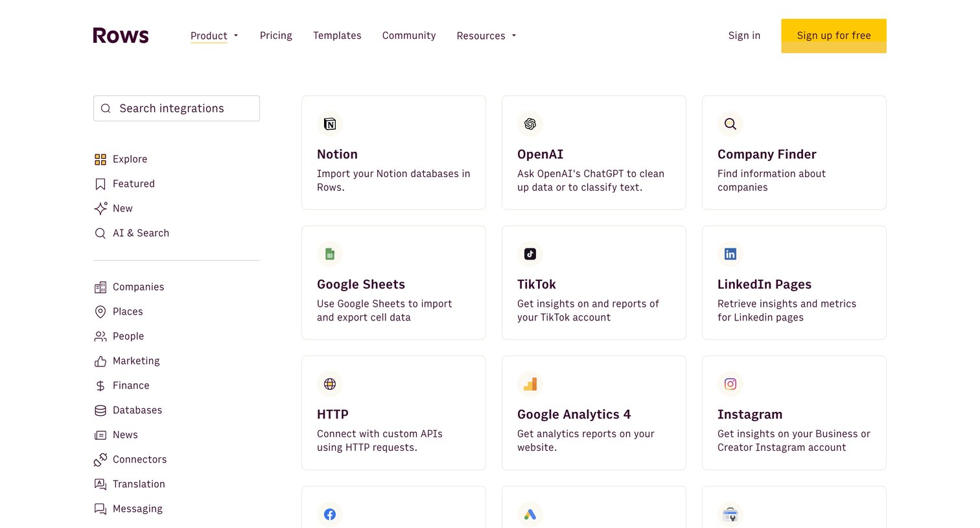Open the LinkedIn Pages title

point(764,285)
